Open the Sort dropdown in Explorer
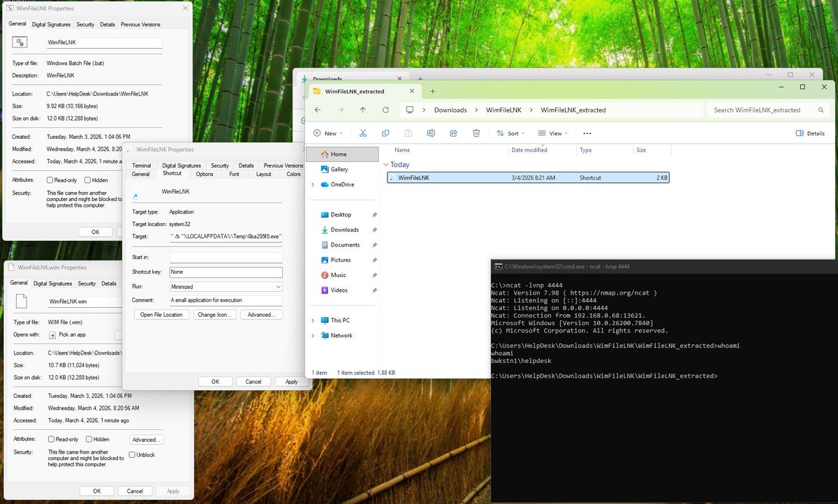This screenshot has width=838, height=504. click(x=510, y=133)
